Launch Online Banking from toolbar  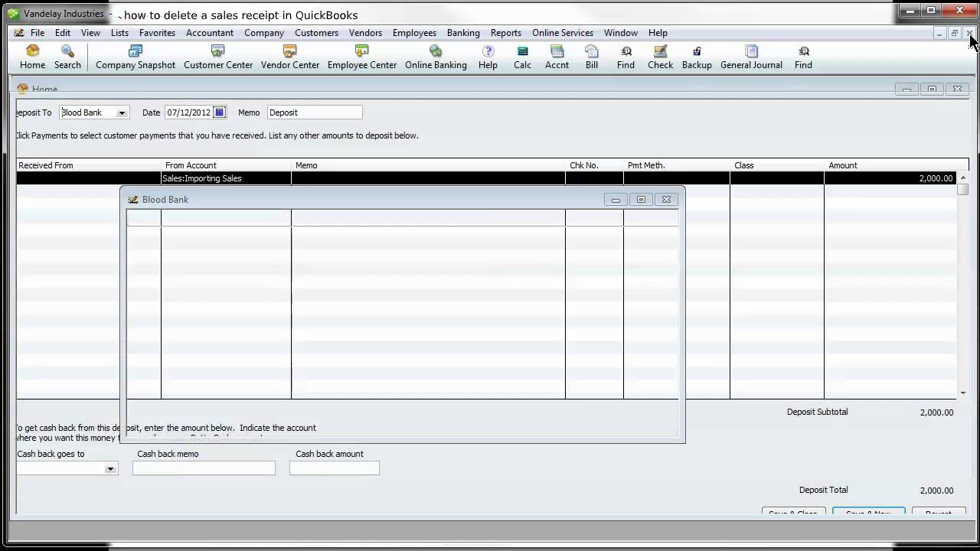click(436, 57)
